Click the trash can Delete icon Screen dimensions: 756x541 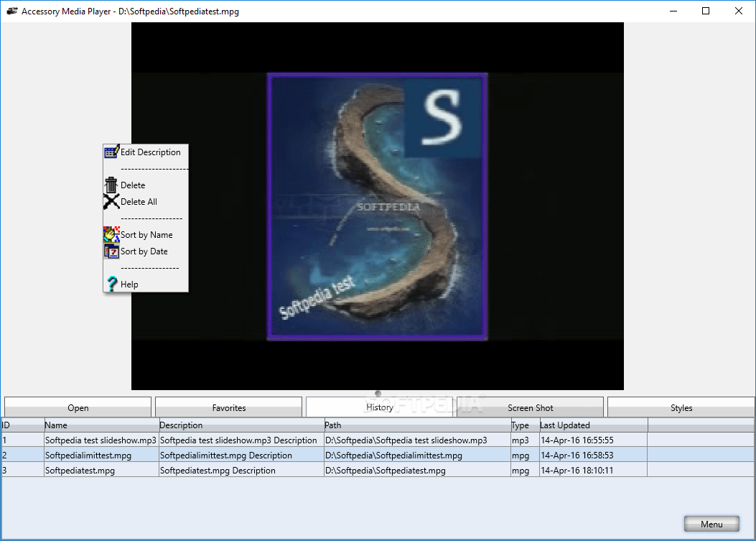click(111, 185)
